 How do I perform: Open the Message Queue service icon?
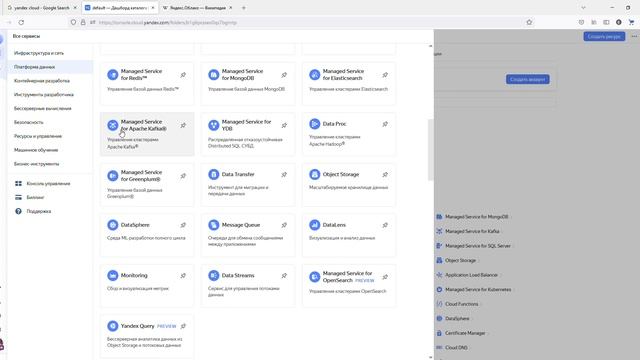tap(213, 225)
